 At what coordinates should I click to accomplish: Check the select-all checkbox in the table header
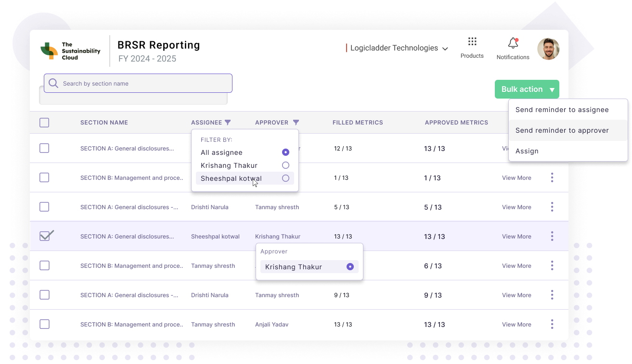click(x=44, y=122)
